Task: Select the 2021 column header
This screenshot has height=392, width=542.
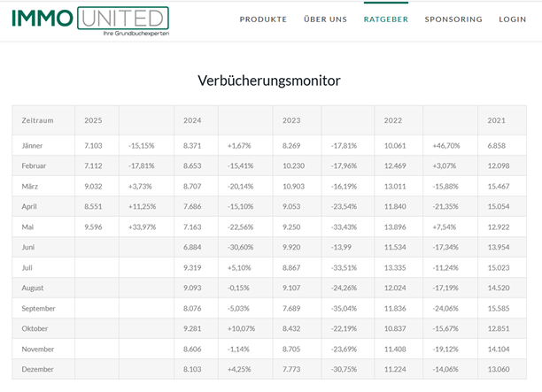Action: (x=497, y=119)
